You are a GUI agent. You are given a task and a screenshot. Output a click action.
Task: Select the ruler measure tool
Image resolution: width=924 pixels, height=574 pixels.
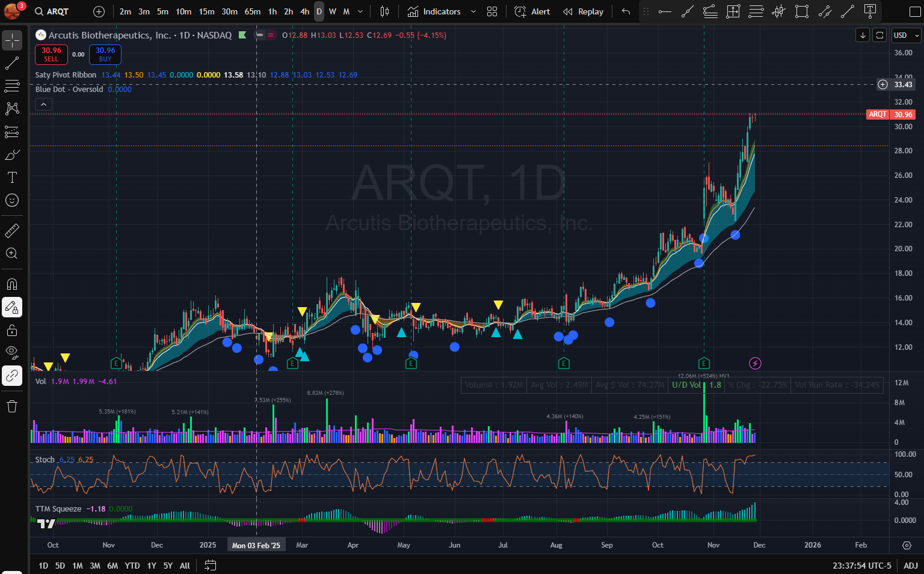12,230
